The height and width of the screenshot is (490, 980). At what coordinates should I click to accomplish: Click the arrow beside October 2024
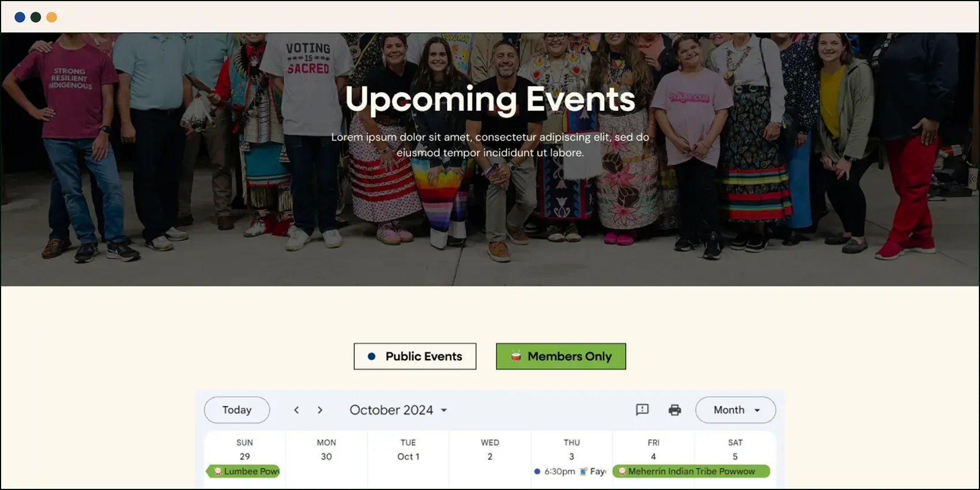click(444, 410)
